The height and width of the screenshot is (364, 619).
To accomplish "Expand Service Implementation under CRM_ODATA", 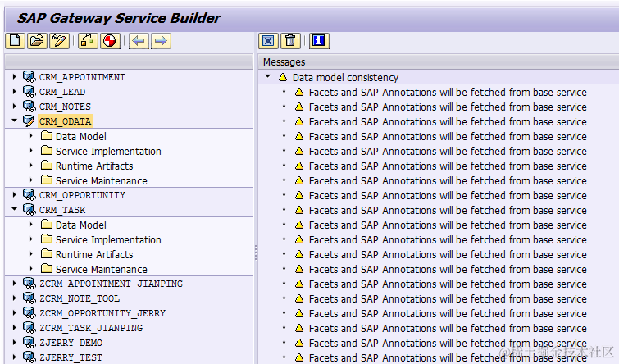I will (x=31, y=151).
